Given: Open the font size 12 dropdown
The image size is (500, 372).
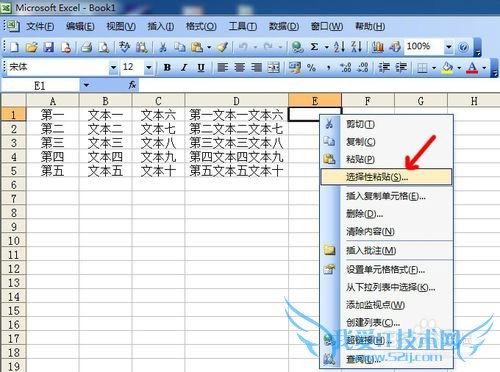Looking at the screenshot, I should tap(149, 68).
